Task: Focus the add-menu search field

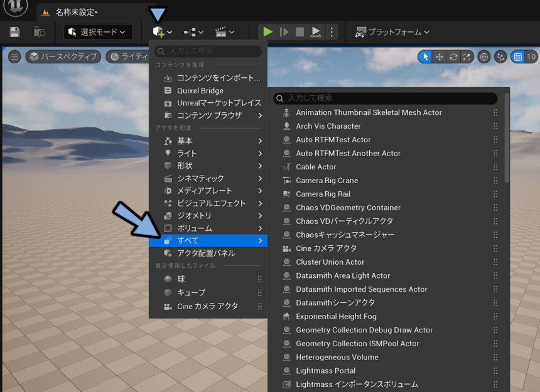Action: point(208,51)
